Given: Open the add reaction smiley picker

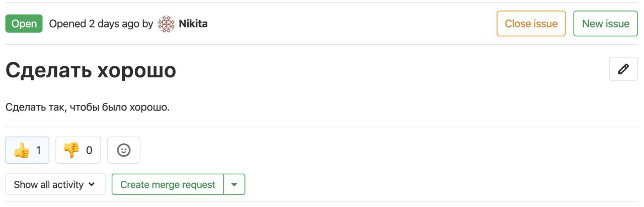Looking at the screenshot, I should pyautogui.click(x=124, y=150).
